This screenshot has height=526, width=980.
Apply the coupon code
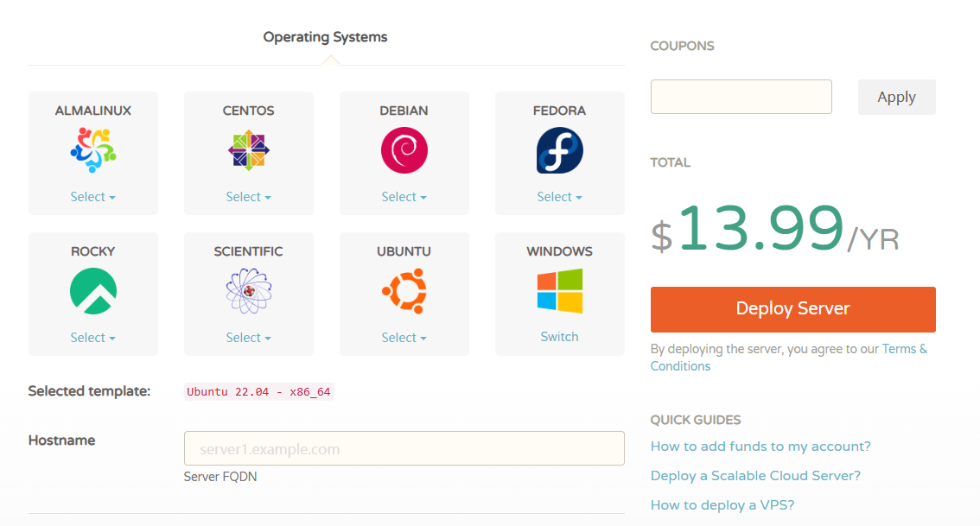[x=896, y=97]
